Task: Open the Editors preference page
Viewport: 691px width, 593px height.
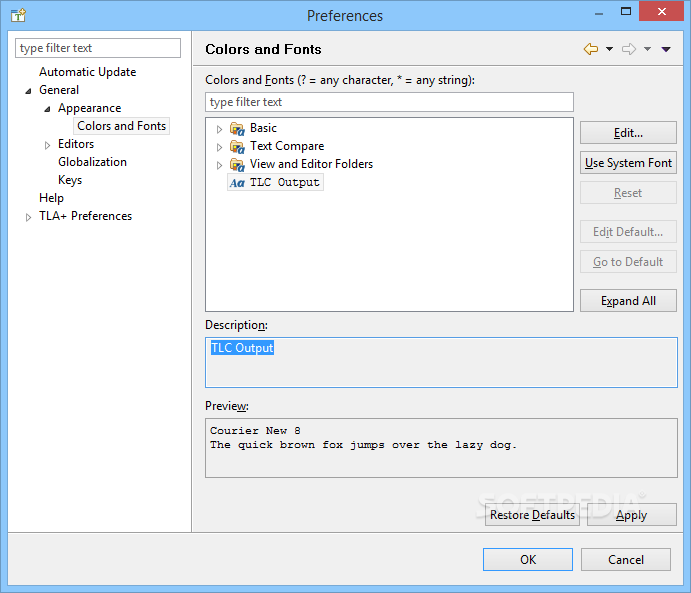Action: (76, 144)
